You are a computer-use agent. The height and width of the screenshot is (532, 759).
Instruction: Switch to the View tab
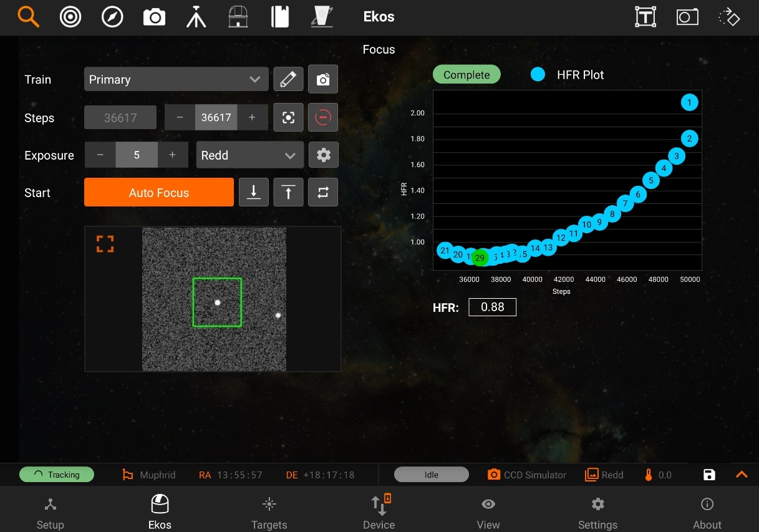tap(488, 513)
